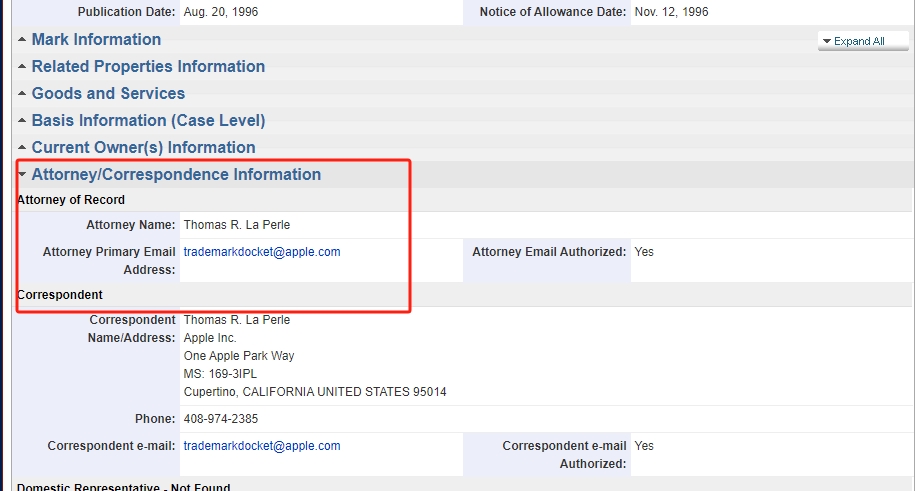The width and height of the screenshot is (920, 491).
Task: Click the Attorney of Record subheading
Action: coord(71,200)
